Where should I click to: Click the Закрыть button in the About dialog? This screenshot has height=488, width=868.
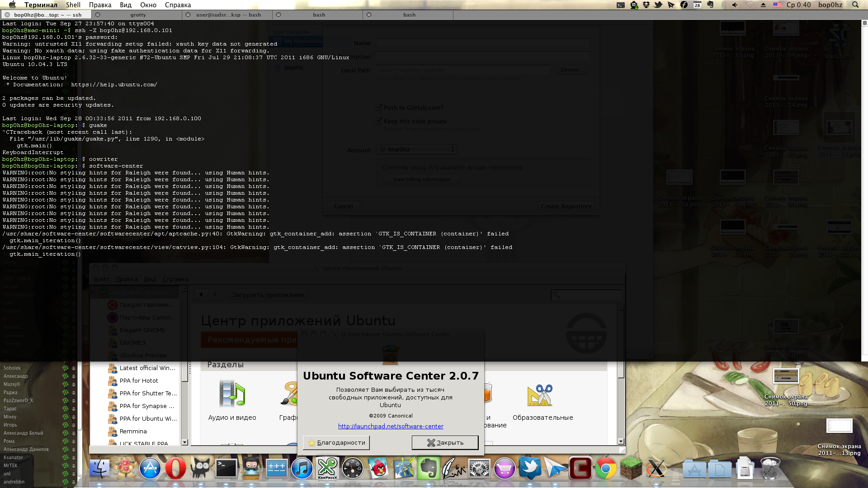tap(445, 443)
